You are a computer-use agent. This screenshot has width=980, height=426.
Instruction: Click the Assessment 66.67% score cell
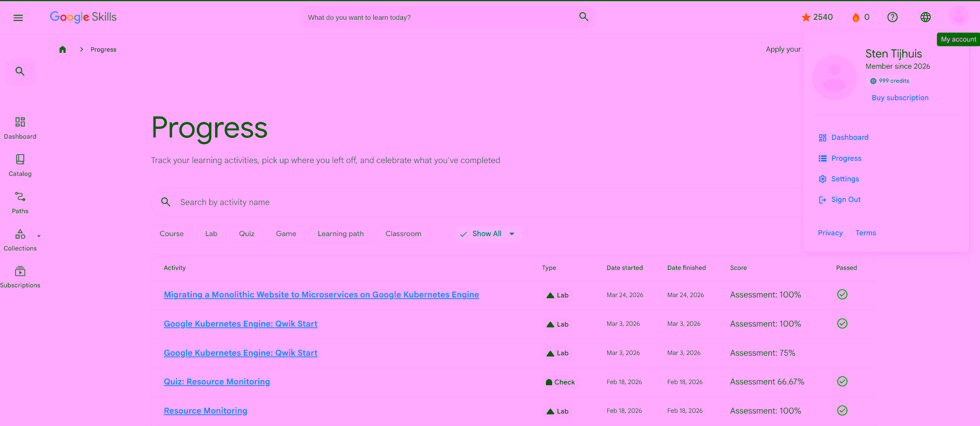pos(767,382)
